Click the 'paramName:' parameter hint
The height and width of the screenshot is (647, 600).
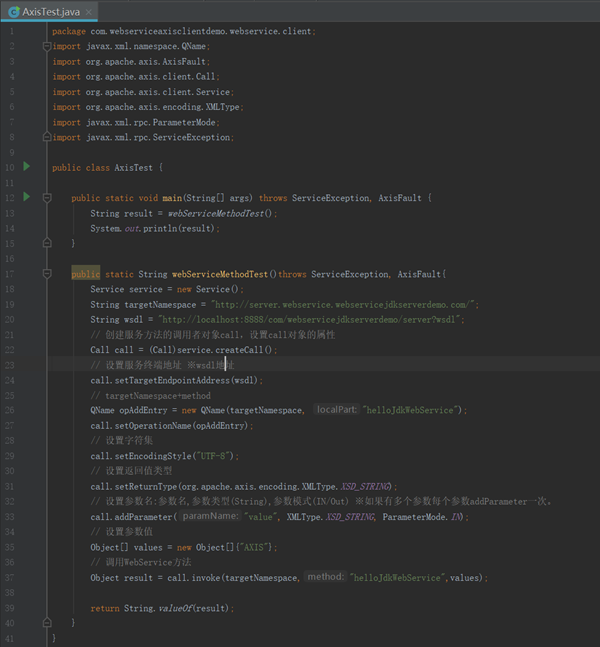pyautogui.click(x=210, y=516)
